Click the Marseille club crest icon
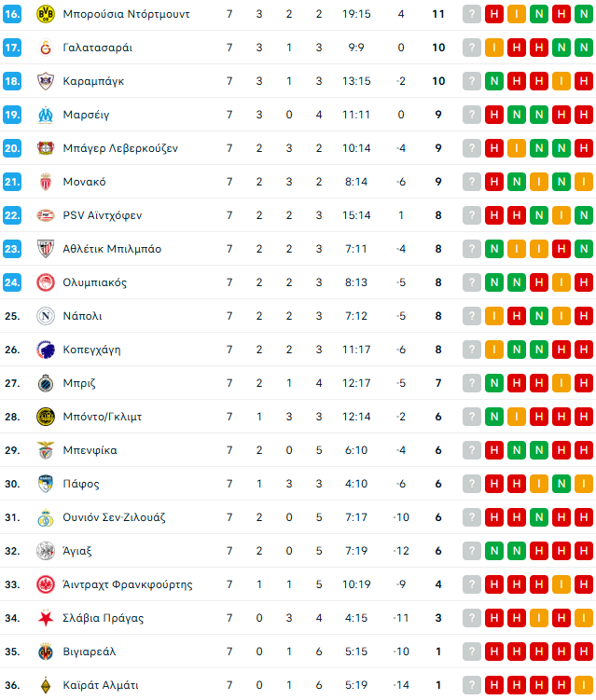The image size is (596, 700). click(x=45, y=115)
